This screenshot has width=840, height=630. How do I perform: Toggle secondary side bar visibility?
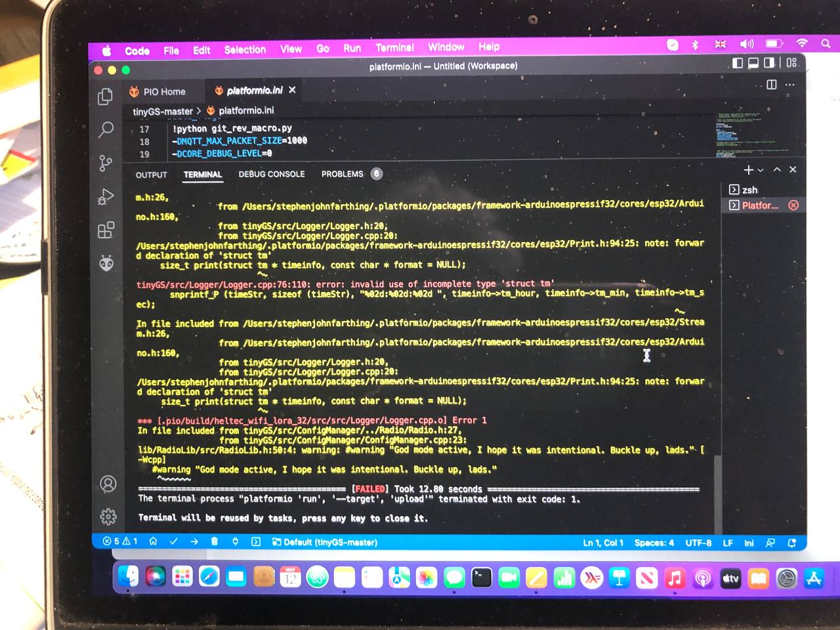pyautogui.click(x=769, y=63)
